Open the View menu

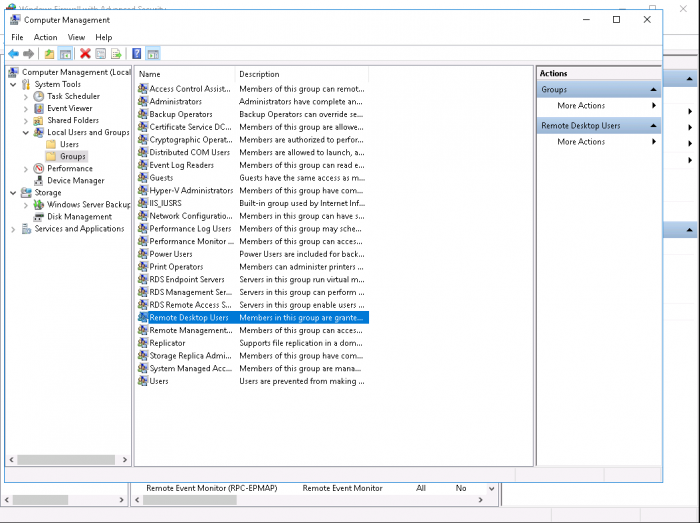coord(76,37)
